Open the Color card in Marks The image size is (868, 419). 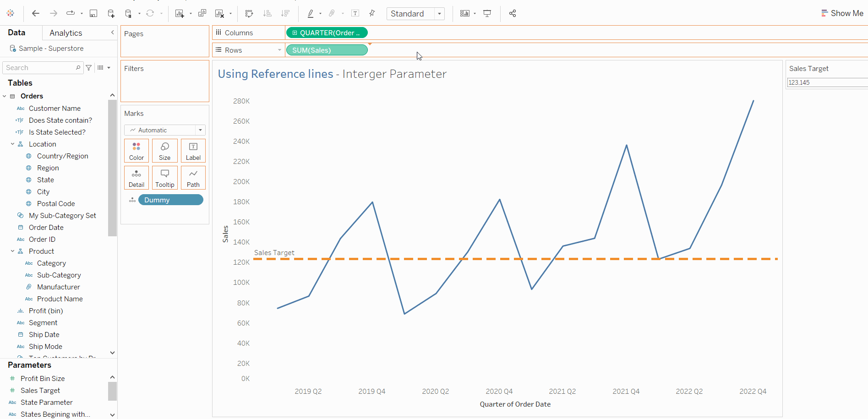pos(136,151)
